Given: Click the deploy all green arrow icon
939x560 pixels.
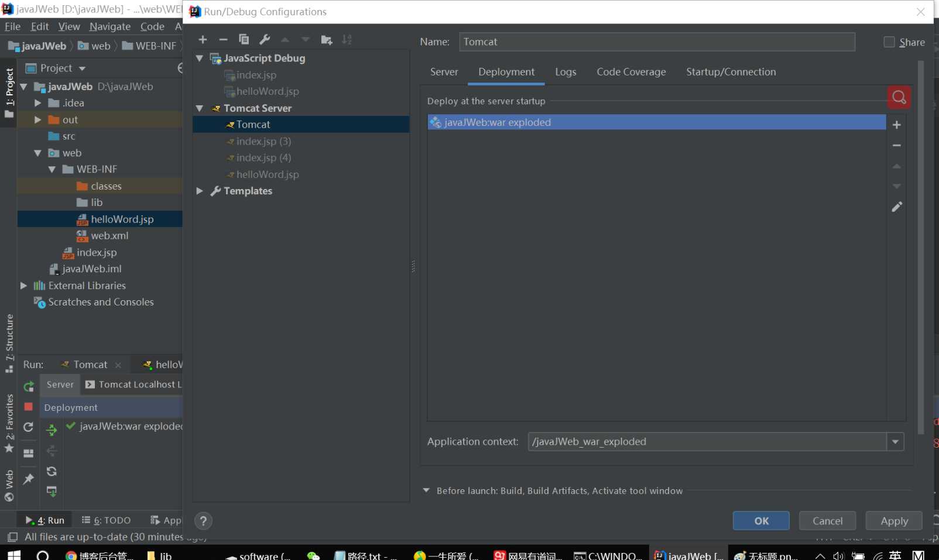Looking at the screenshot, I should pyautogui.click(x=52, y=430).
